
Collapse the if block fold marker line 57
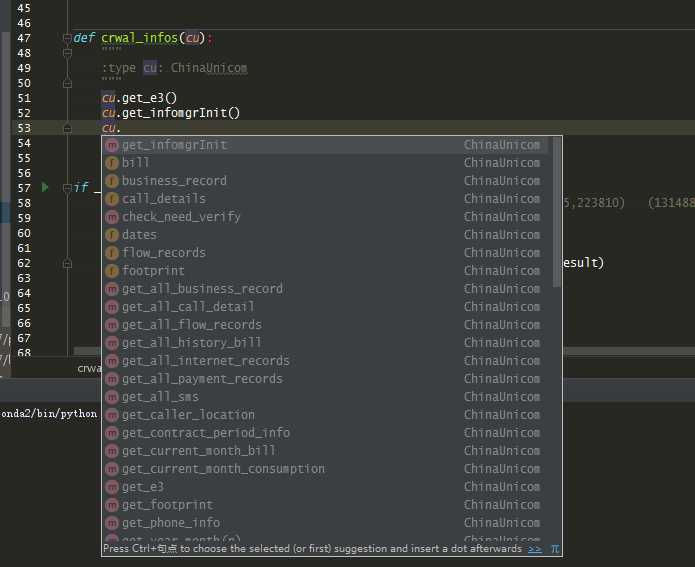click(x=67, y=188)
